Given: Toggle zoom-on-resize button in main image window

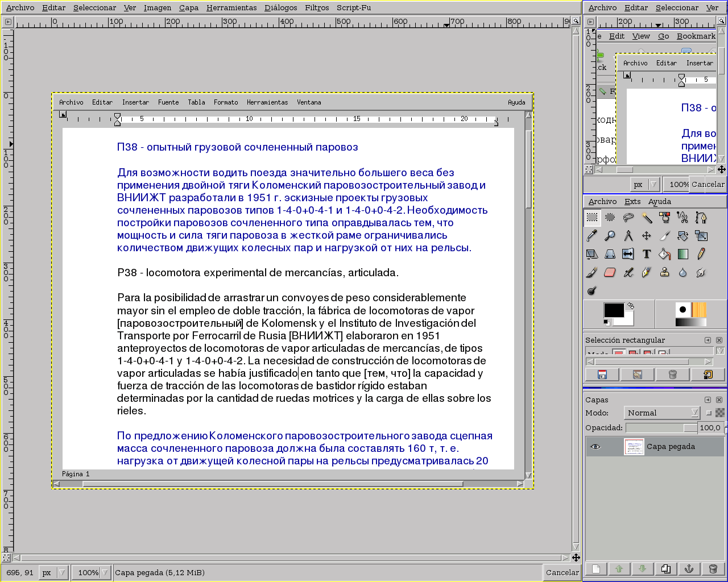Looking at the screenshot, I should (x=576, y=22).
